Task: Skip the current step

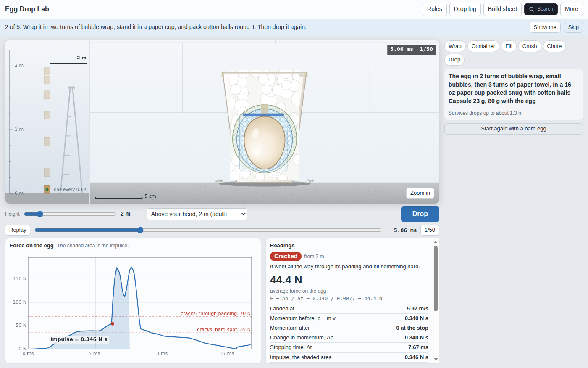Action: pos(573,27)
